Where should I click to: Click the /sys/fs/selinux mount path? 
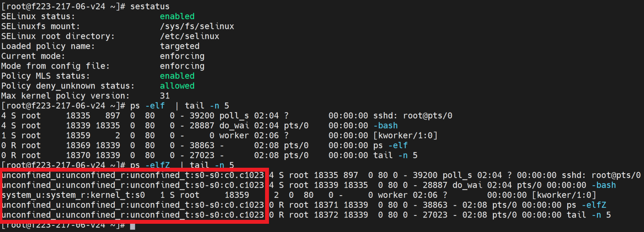coord(197,26)
